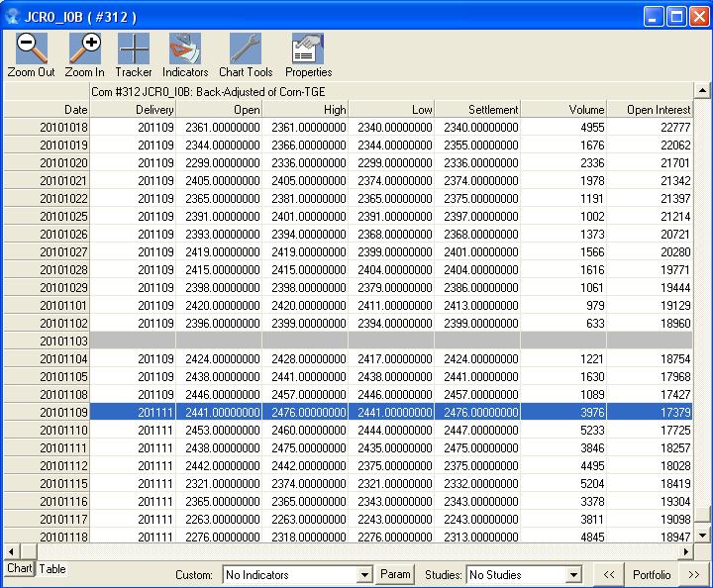Click the Zoom Out magnifier icon

pyautogui.click(x=31, y=49)
